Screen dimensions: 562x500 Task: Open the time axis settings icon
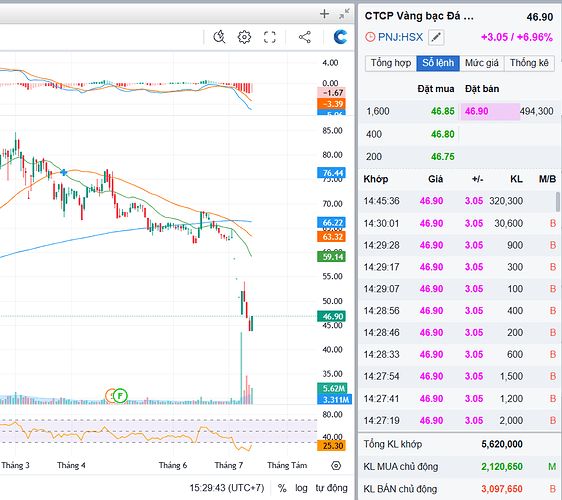pyautogui.click(x=336, y=466)
